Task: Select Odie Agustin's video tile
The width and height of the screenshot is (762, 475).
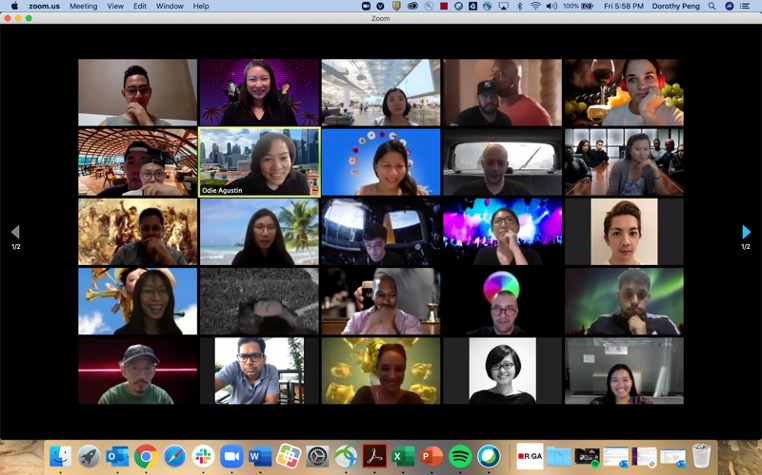Action: (x=259, y=161)
